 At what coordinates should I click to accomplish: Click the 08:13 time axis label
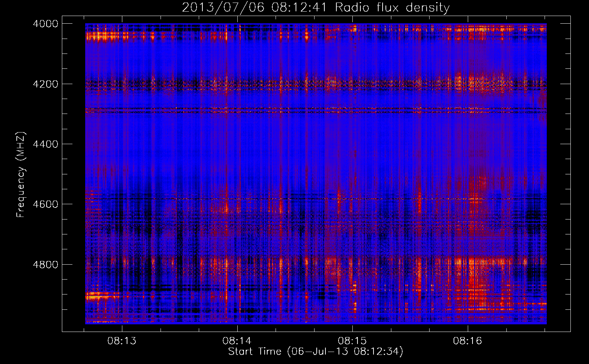click(122, 341)
